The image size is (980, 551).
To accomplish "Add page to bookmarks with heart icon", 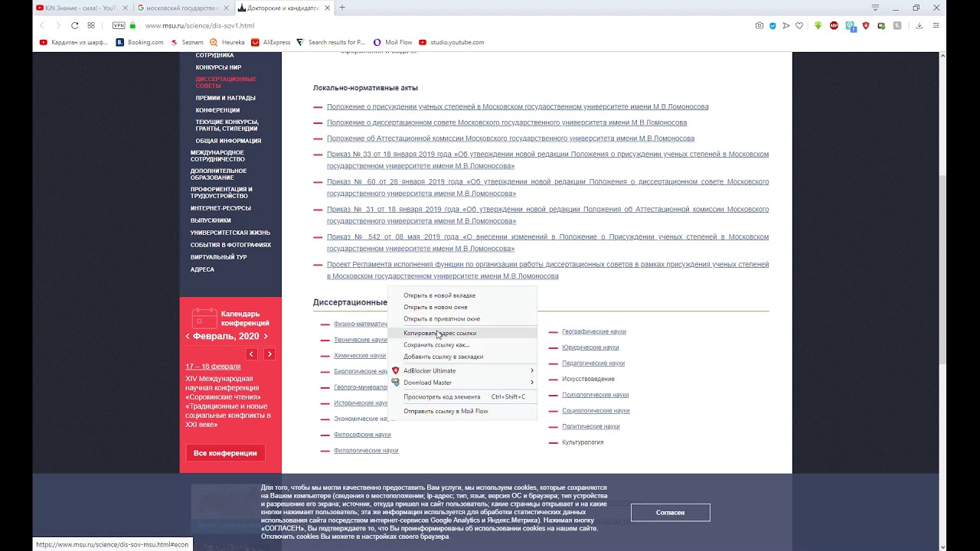I will pos(799,25).
